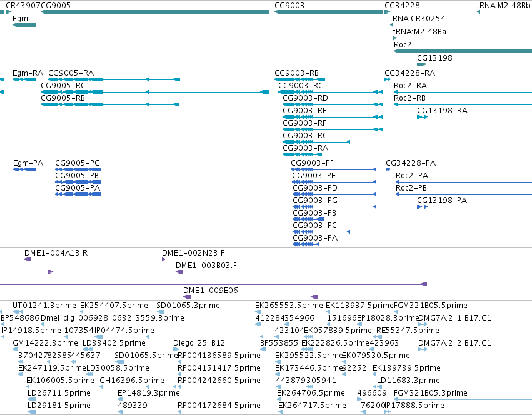Select the CG9003-PA protein glyph

pos(306,244)
